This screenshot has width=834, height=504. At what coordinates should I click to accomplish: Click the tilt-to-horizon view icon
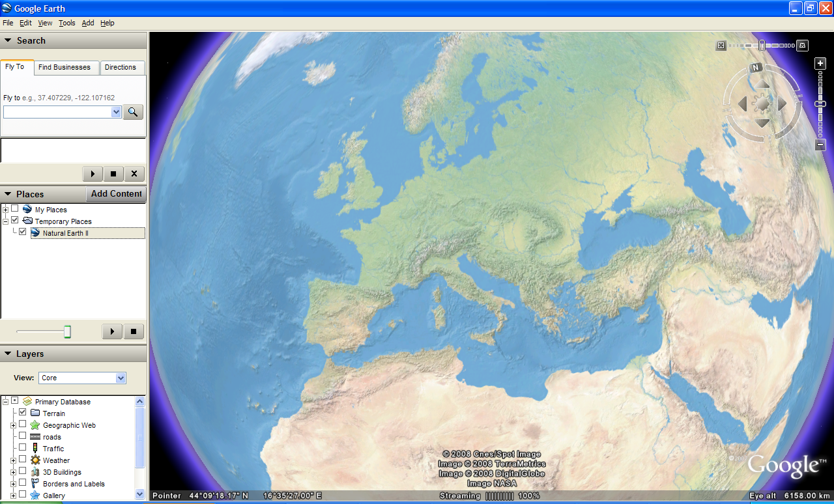(x=803, y=46)
